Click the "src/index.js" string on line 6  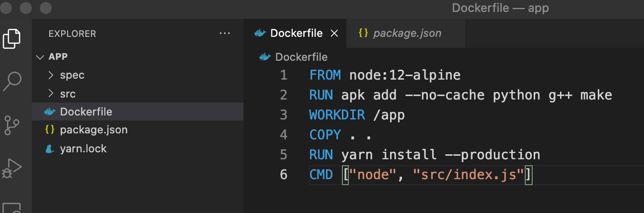[469, 175]
